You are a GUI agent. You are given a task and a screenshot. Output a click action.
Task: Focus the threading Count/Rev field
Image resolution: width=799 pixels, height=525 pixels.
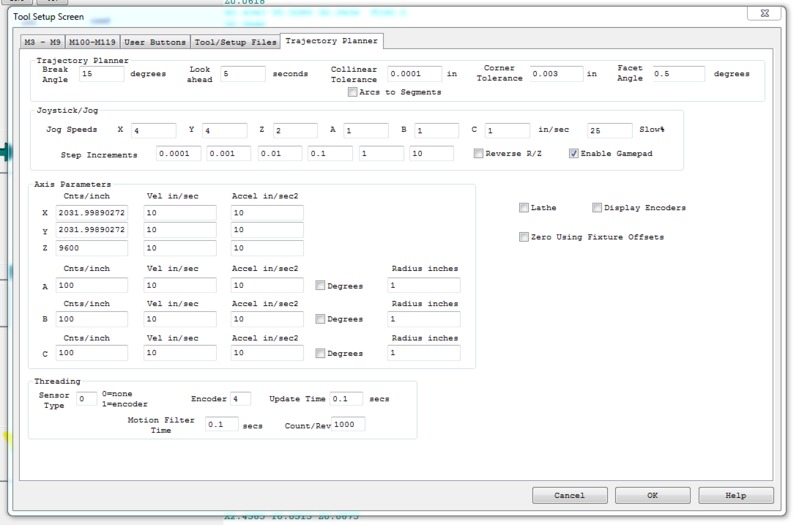pos(349,424)
